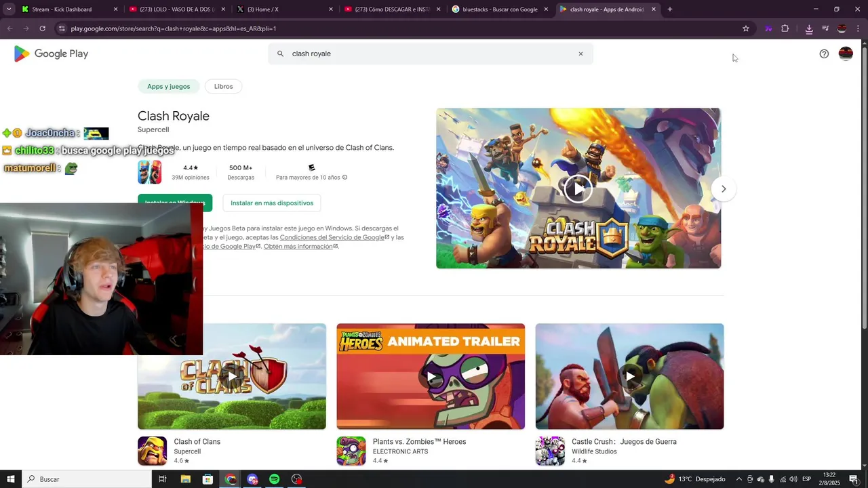Open Clash of Clans app title
868x488 pixels.
pyautogui.click(x=197, y=442)
